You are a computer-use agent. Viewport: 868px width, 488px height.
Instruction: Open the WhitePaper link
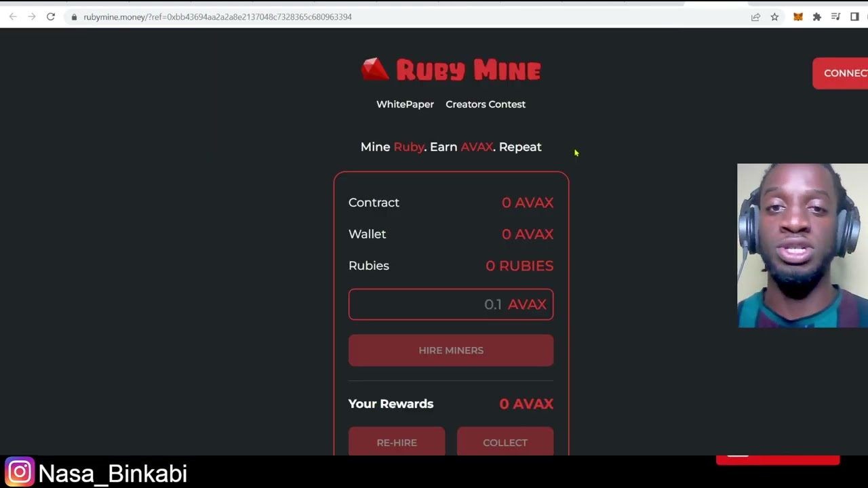[405, 104]
